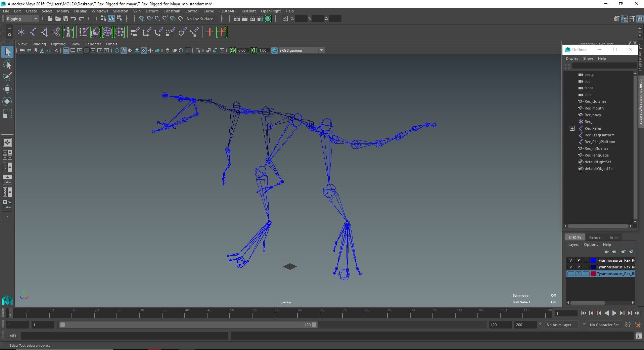Image resolution: width=644 pixels, height=350 pixels.
Task: Expand status line section after No Live Surface
Action: pos(222,19)
